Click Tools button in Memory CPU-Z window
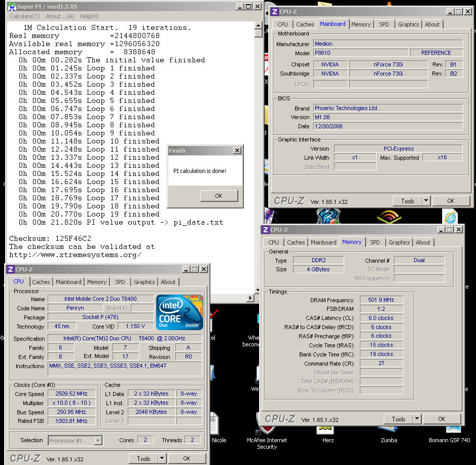The width and height of the screenshot is (476, 465). 398,419
